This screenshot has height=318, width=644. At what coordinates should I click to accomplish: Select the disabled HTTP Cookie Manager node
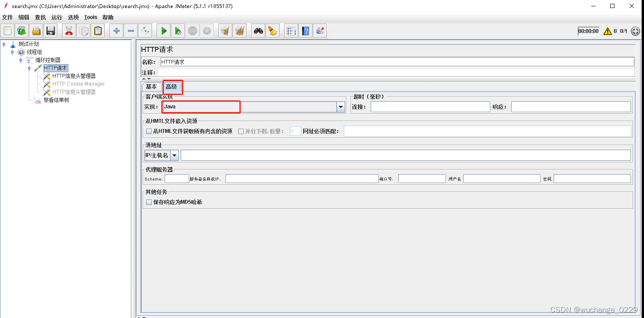pyautogui.click(x=78, y=84)
